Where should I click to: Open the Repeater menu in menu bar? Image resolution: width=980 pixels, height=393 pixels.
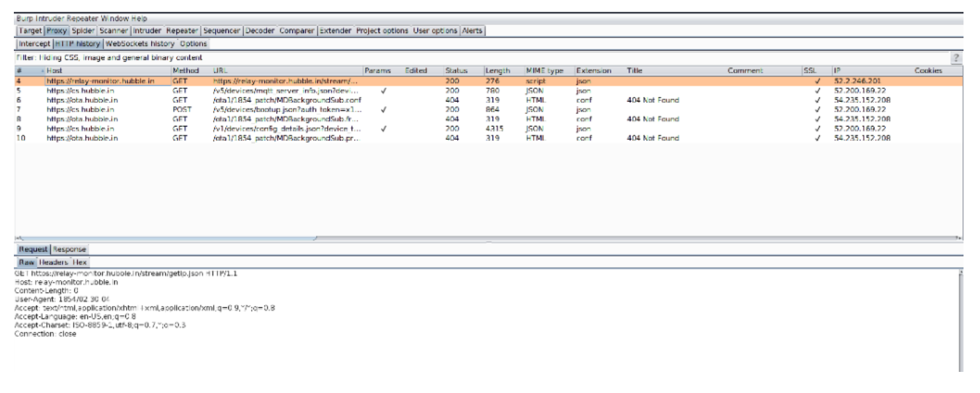[82, 18]
